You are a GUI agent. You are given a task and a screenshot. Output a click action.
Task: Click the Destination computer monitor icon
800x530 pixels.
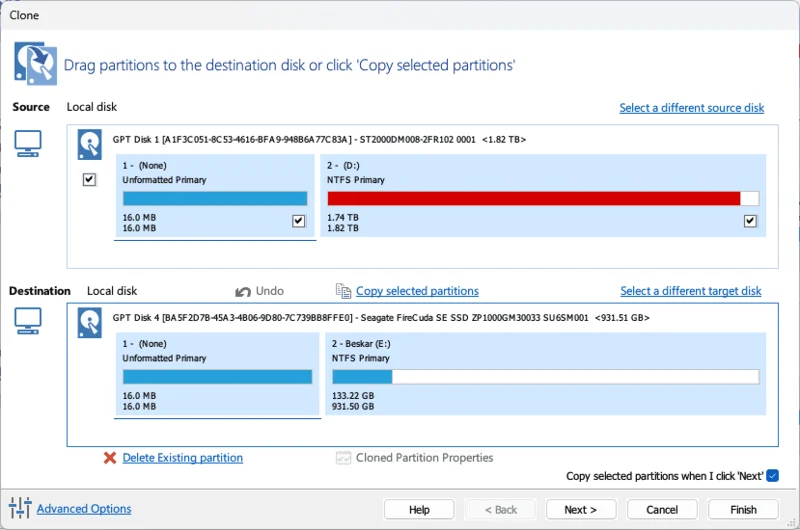point(28,321)
